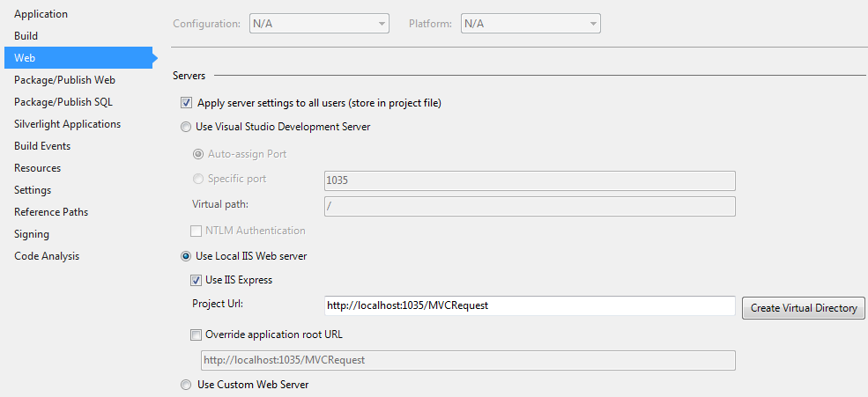868x397 pixels.
Task: Click the Servers section heading
Action: (x=189, y=76)
